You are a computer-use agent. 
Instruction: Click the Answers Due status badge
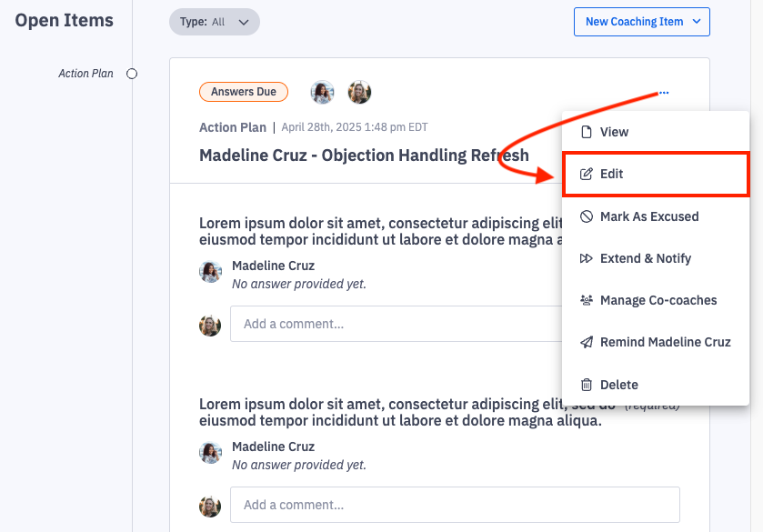244,92
